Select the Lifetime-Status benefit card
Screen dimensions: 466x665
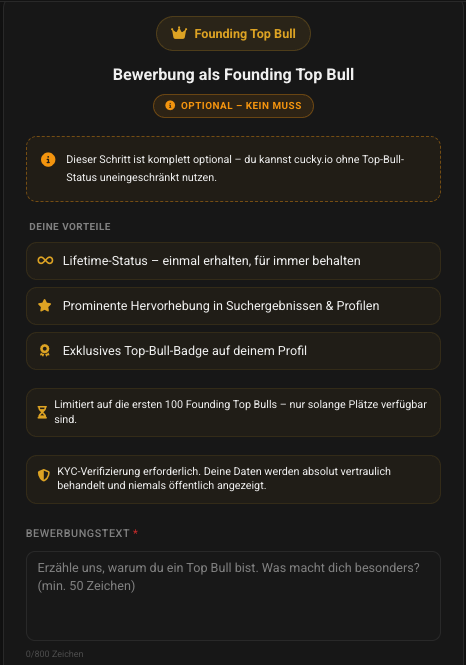(233, 261)
